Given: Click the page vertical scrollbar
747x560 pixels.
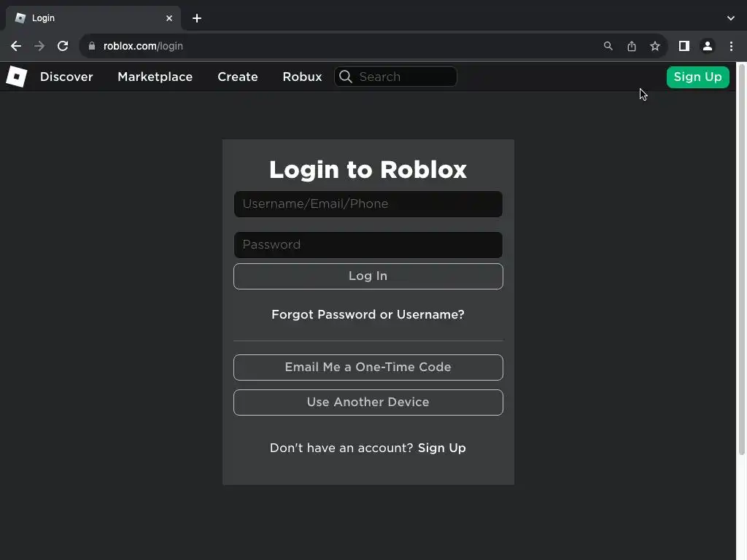Looking at the screenshot, I should tap(742, 260).
